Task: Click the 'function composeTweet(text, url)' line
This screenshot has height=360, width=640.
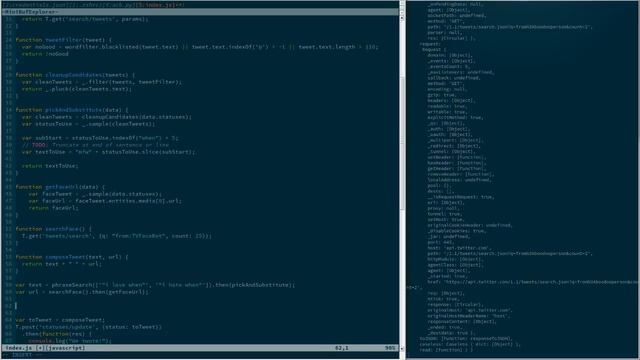Action: (72, 257)
